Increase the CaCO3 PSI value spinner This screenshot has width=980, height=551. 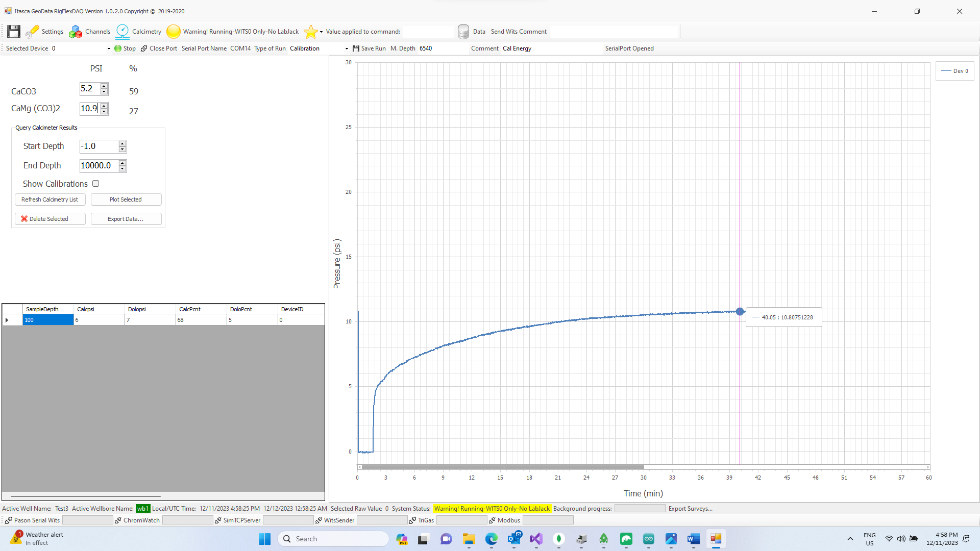(104, 86)
